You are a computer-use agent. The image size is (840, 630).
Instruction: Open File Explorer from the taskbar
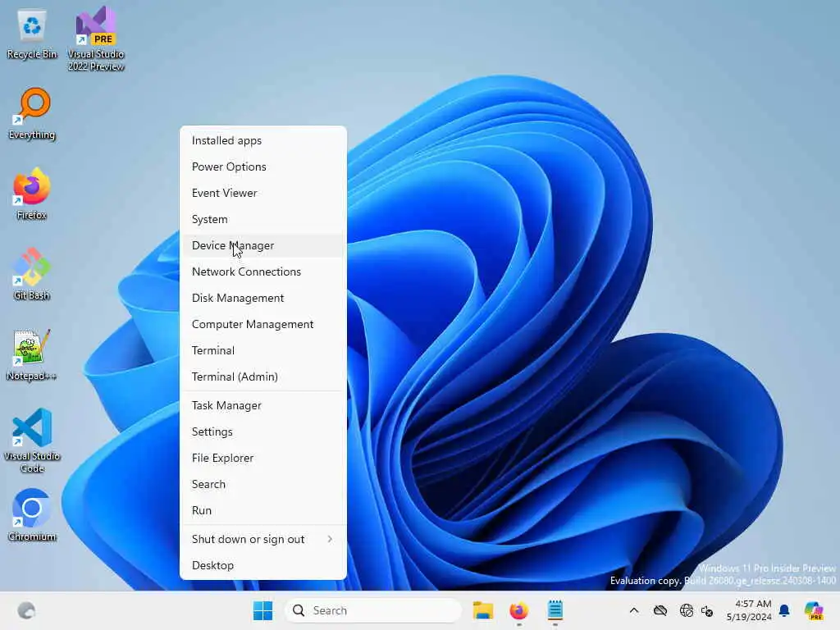[482, 610]
